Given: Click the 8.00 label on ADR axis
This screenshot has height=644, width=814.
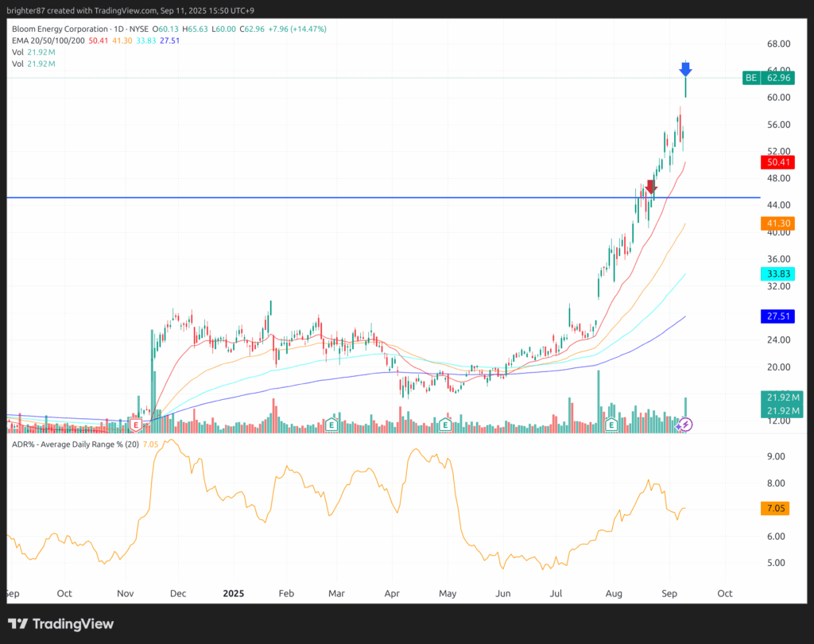Looking at the screenshot, I should (x=776, y=483).
